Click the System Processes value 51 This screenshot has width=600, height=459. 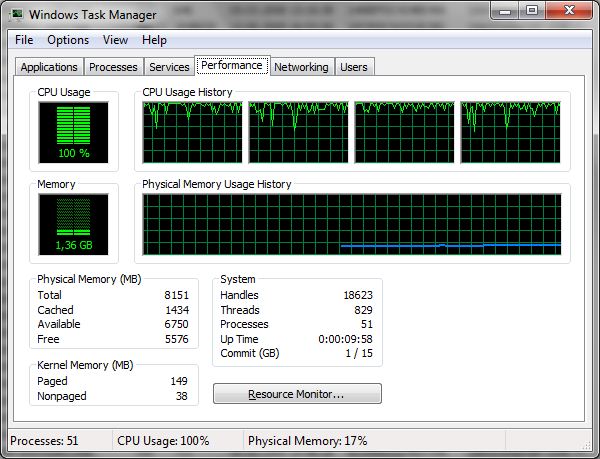367,324
